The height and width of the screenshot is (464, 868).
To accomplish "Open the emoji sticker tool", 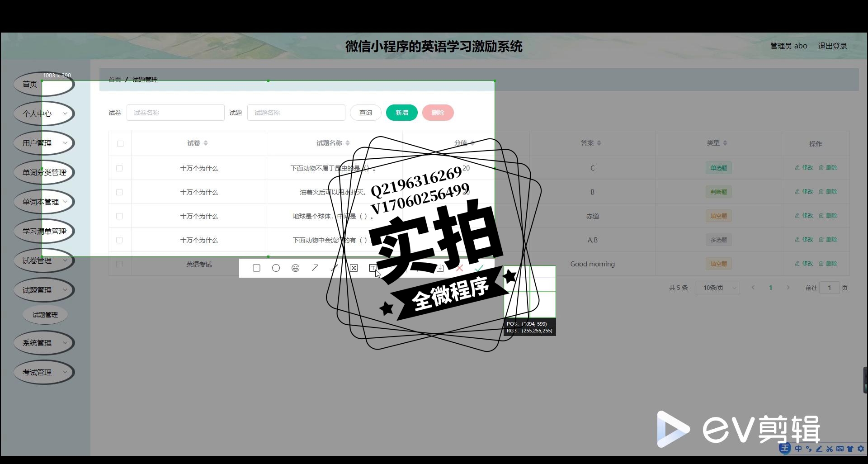I will coord(295,268).
